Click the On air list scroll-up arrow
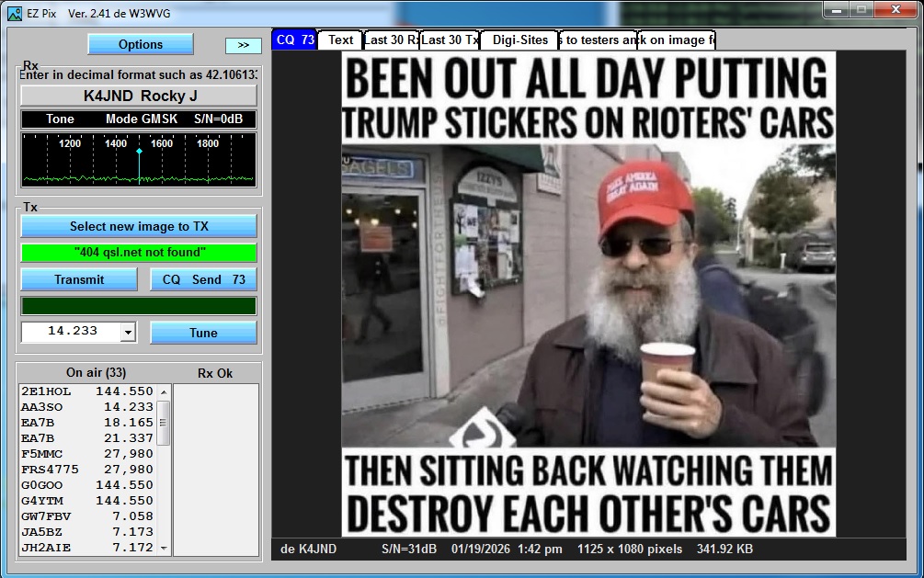924x578 pixels. 164,391
